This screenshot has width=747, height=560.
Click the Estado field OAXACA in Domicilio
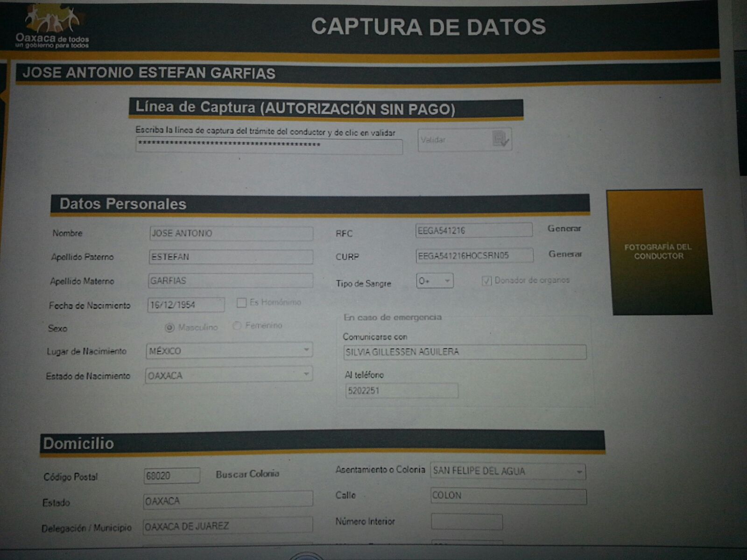click(228, 499)
